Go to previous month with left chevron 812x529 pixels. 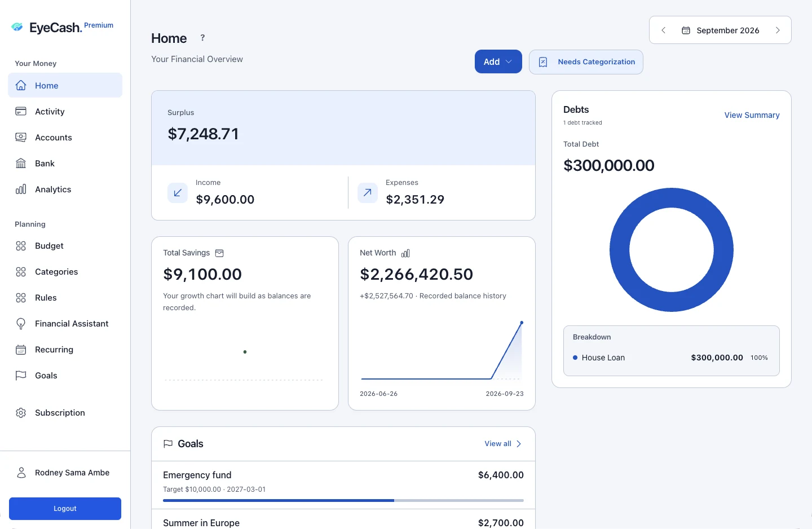click(664, 30)
